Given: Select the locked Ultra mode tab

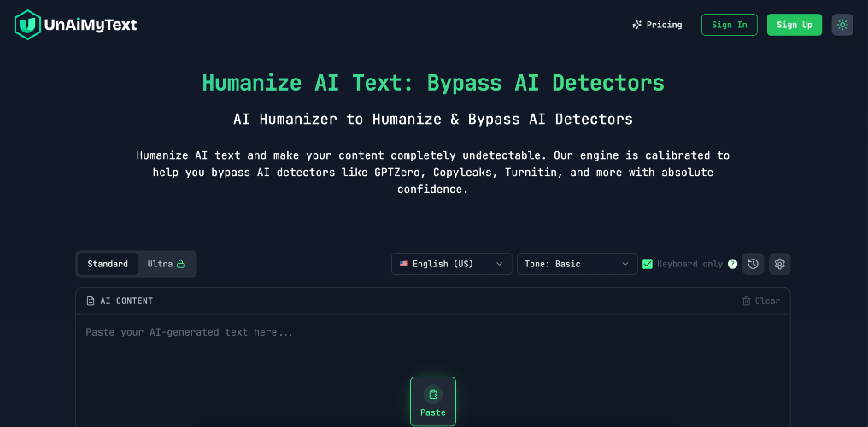Looking at the screenshot, I should coord(166,264).
